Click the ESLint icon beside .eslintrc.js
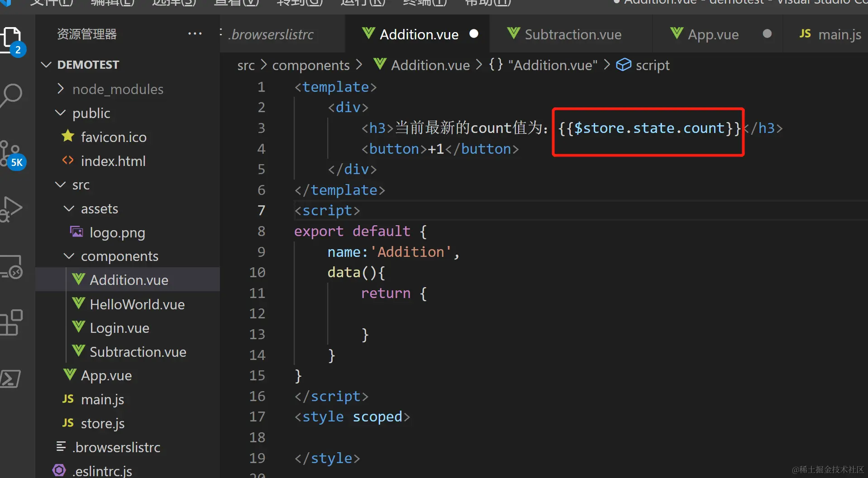 point(59,470)
